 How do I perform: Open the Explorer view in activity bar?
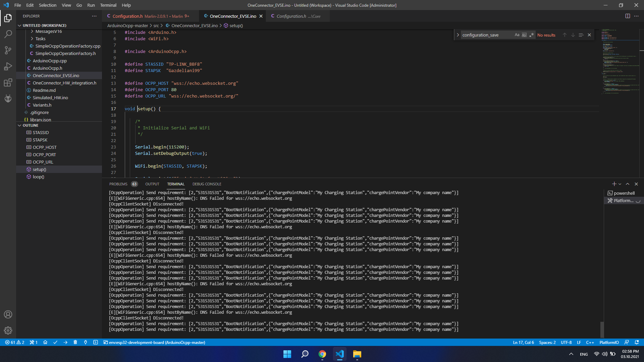8,18
